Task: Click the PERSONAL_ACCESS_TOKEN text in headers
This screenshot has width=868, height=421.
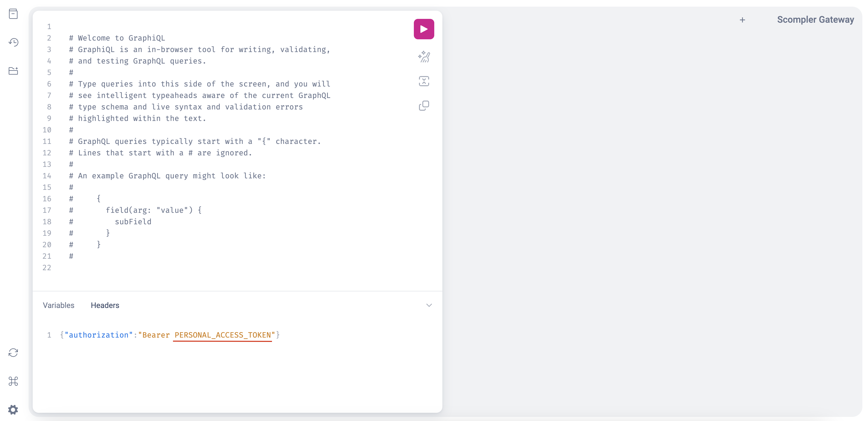Action: 222,335
